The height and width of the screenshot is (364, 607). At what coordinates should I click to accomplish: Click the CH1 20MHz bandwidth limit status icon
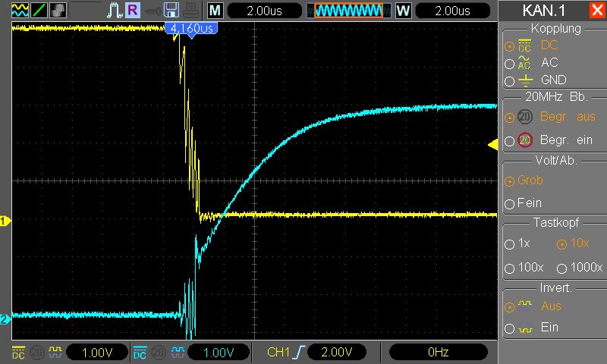(37, 352)
